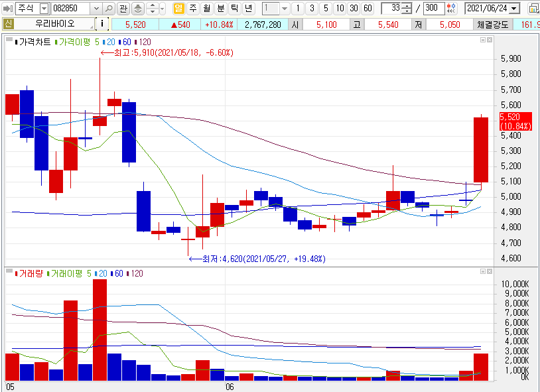Click the candlestick compress icon beside 300
This screenshot has height=392, width=540.
[x=451, y=8]
